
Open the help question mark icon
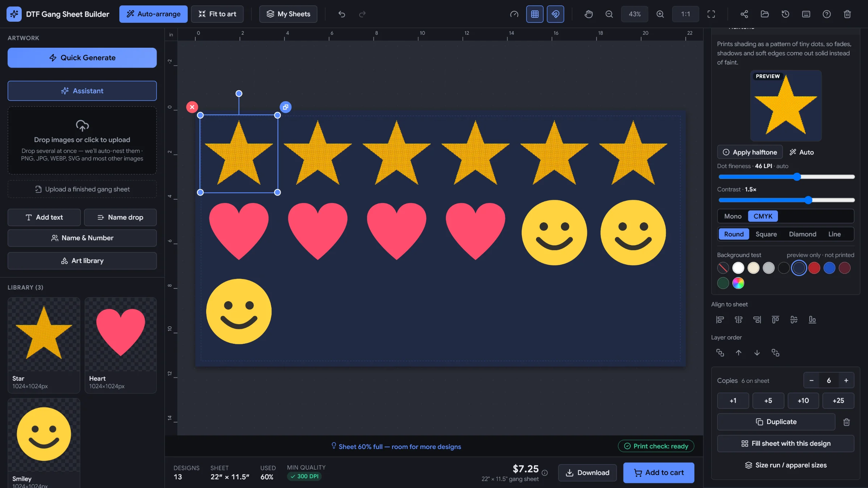tap(826, 14)
